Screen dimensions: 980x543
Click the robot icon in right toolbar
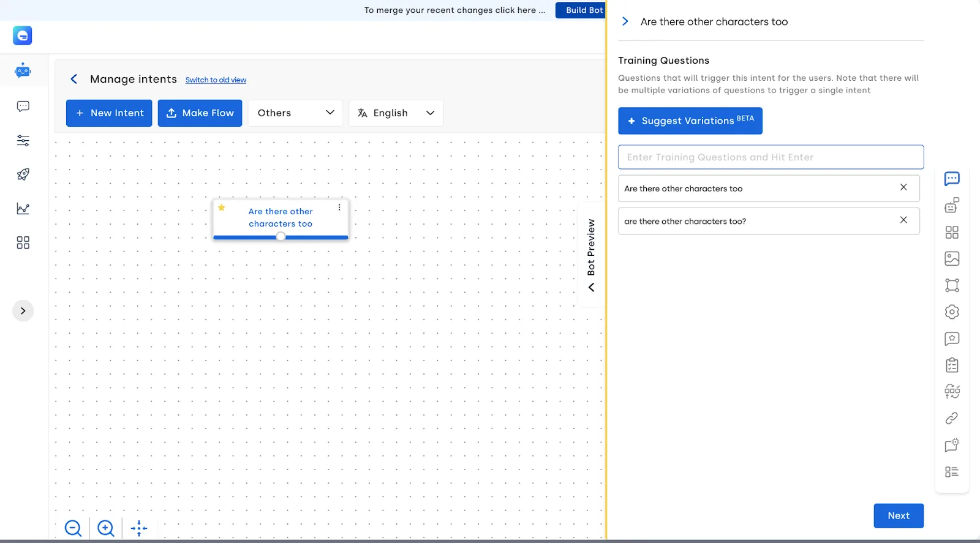(952, 206)
